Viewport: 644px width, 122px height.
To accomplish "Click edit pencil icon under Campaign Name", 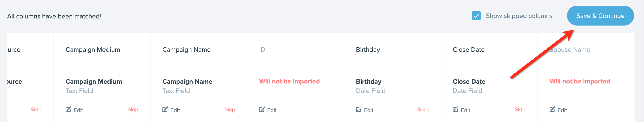I will (x=165, y=109).
